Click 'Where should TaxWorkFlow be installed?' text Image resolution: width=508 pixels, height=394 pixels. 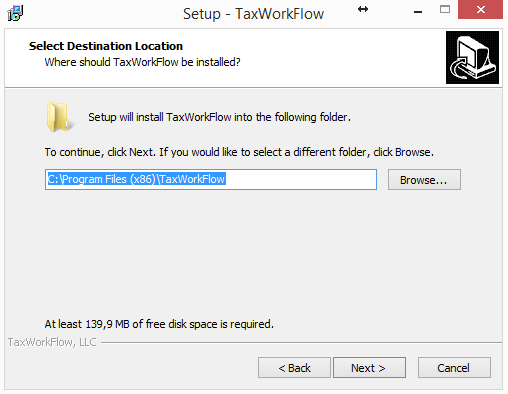click(142, 62)
